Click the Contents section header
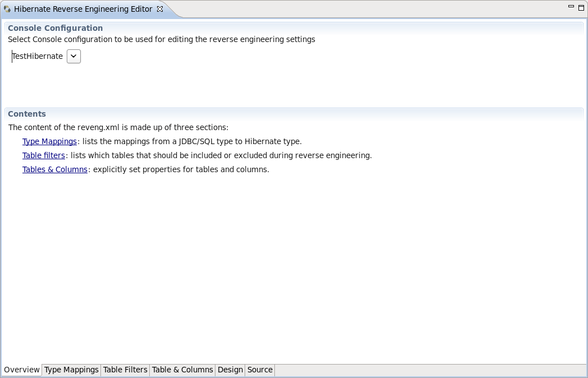The image size is (588, 378). [26, 114]
